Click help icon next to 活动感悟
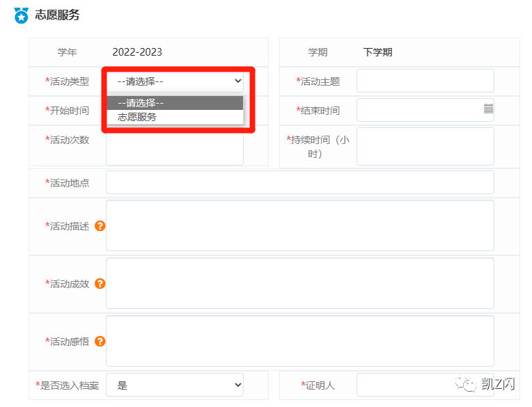The width and height of the screenshot is (532, 407). point(100,341)
